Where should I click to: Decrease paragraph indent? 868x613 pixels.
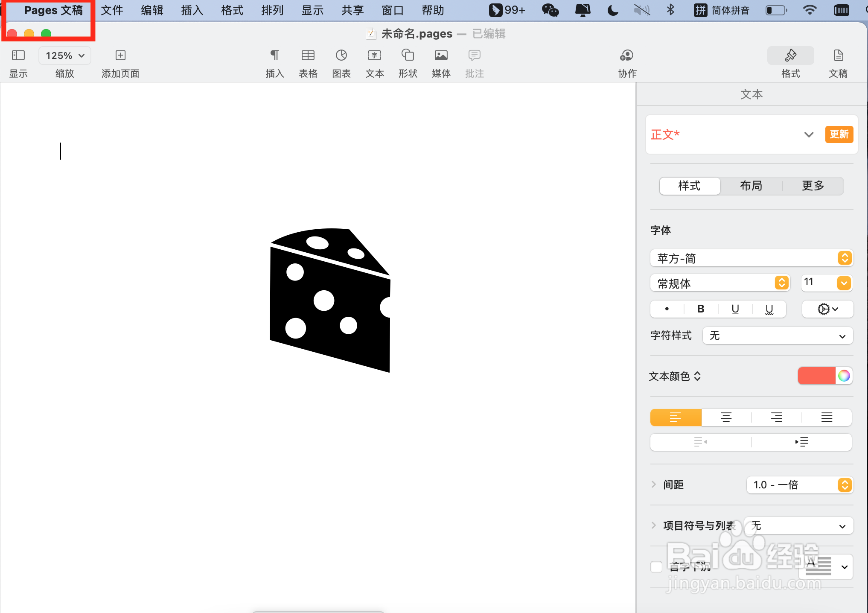(700, 442)
